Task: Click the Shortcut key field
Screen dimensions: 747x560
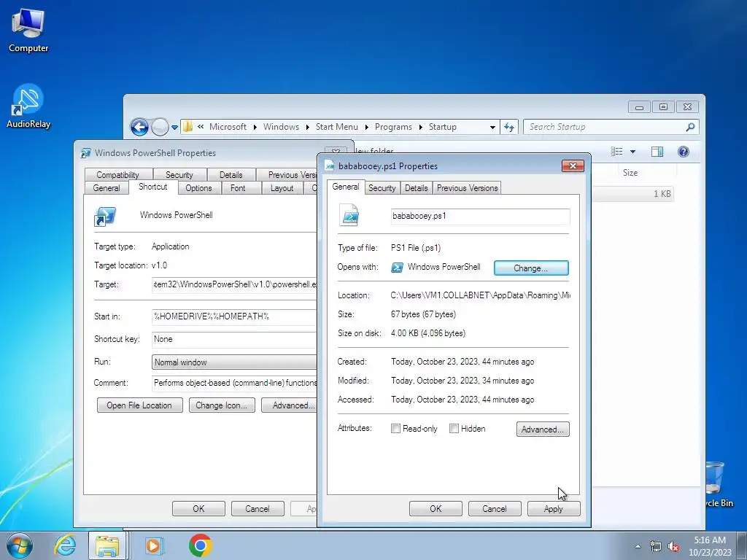Action: coord(234,340)
